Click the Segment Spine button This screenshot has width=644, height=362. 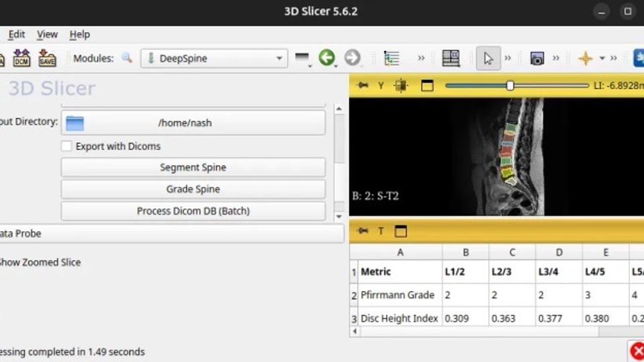[x=193, y=167]
